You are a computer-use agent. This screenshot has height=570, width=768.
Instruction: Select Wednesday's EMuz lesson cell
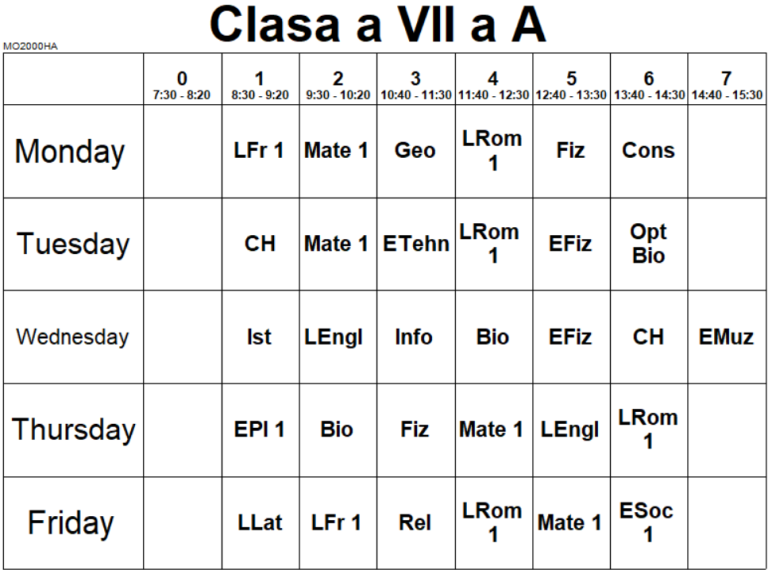[x=726, y=337]
